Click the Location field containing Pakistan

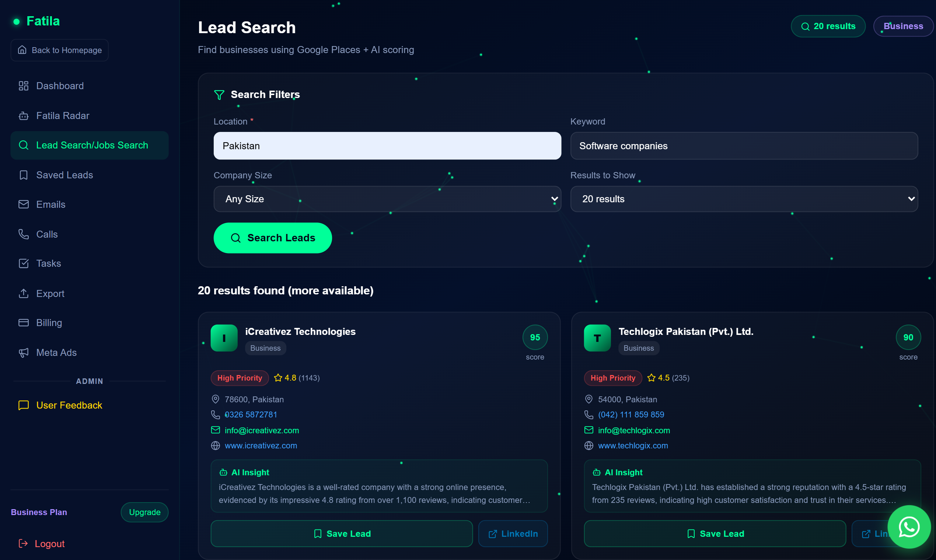point(387,146)
